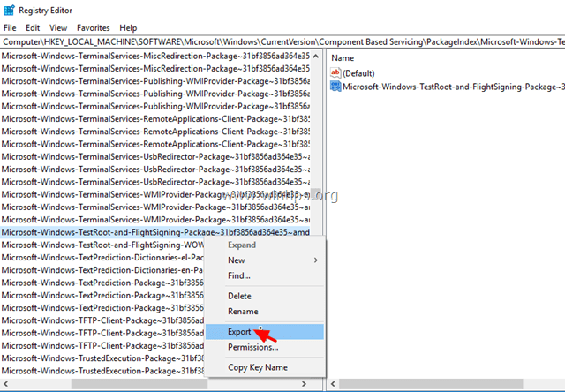Screen dimensions: 565x392
Task: Open Permissions... from the context menu
Action: [265, 347]
